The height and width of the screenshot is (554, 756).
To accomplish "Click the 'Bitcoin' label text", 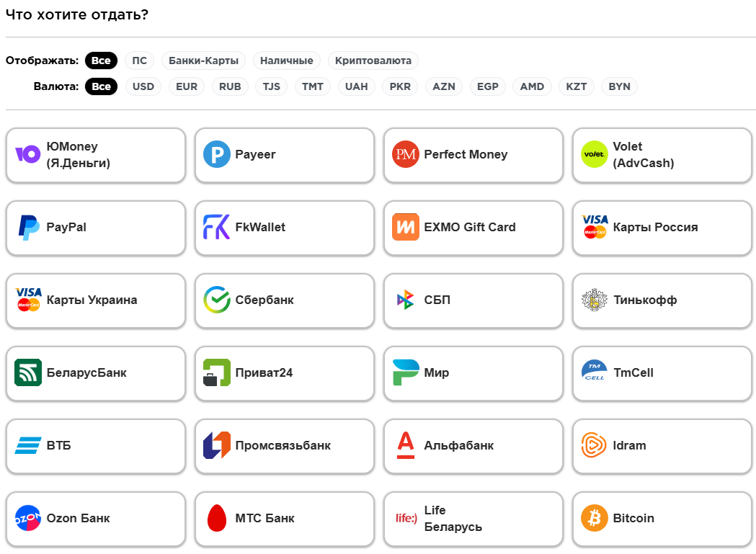I will pyautogui.click(x=633, y=518).
